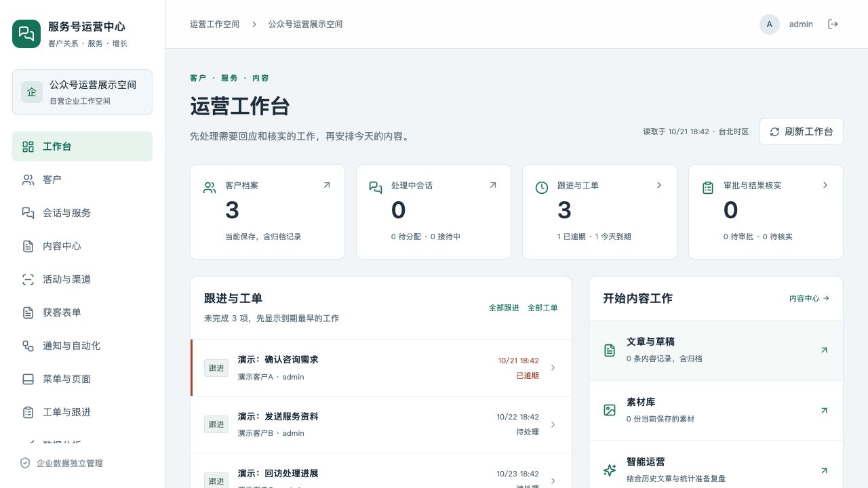Click the 已逾期 status label
Viewport: 868px width, 488px height.
click(x=528, y=375)
